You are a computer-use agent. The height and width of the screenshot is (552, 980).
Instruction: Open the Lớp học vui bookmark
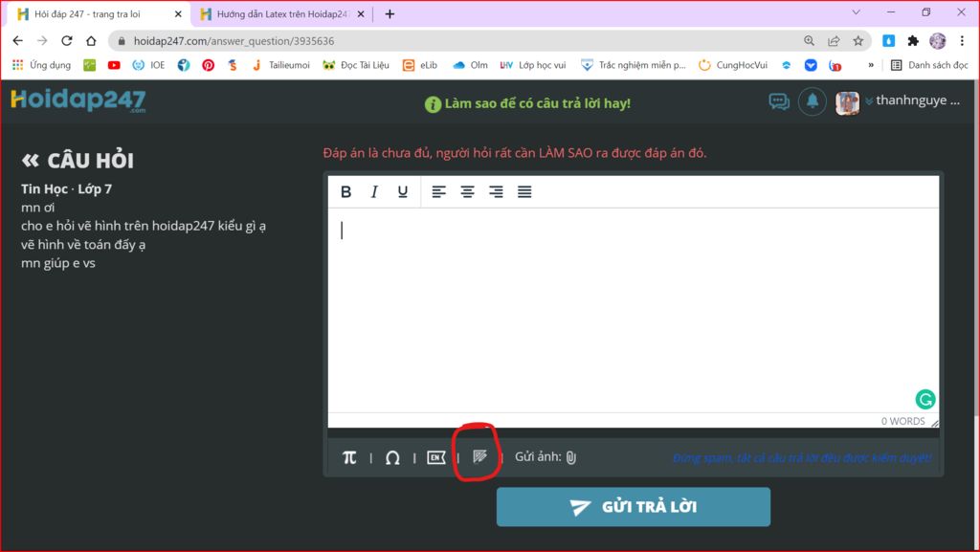coord(532,65)
